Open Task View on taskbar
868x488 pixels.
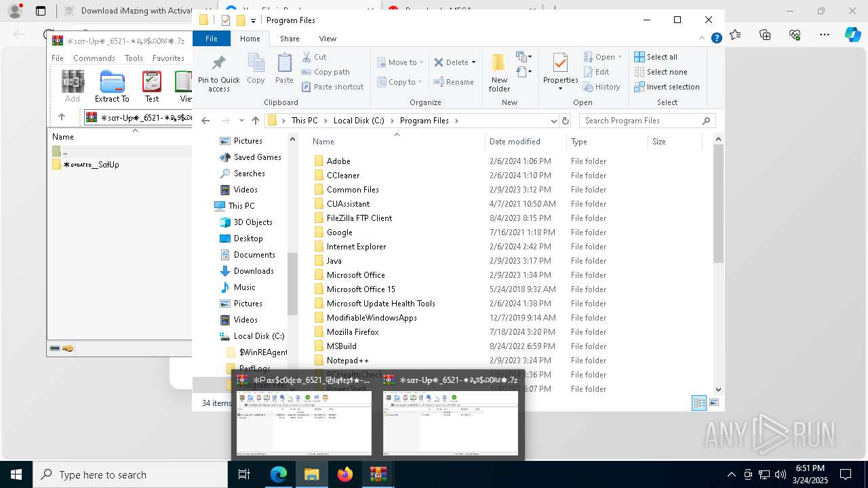(x=245, y=474)
